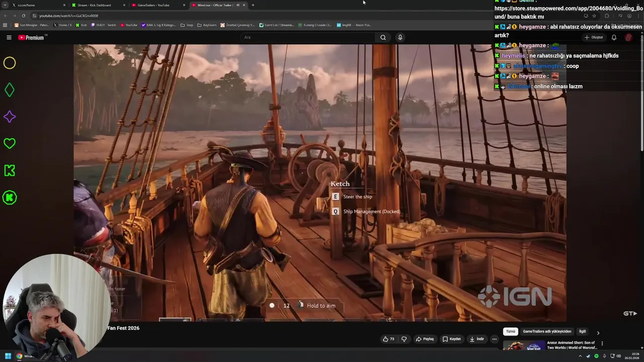The width and height of the screenshot is (644, 362).
Task: Mute audio on the Windrose tab
Action: 238,5
